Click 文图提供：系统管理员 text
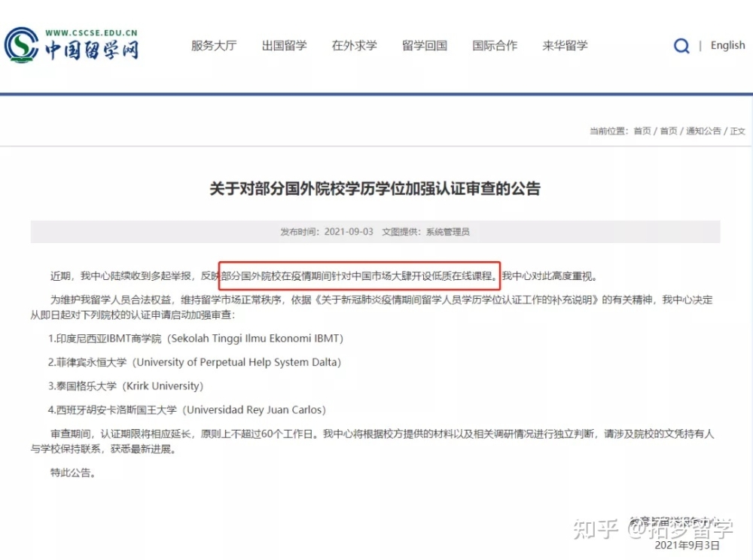This screenshot has height=560, width=753. point(425,232)
